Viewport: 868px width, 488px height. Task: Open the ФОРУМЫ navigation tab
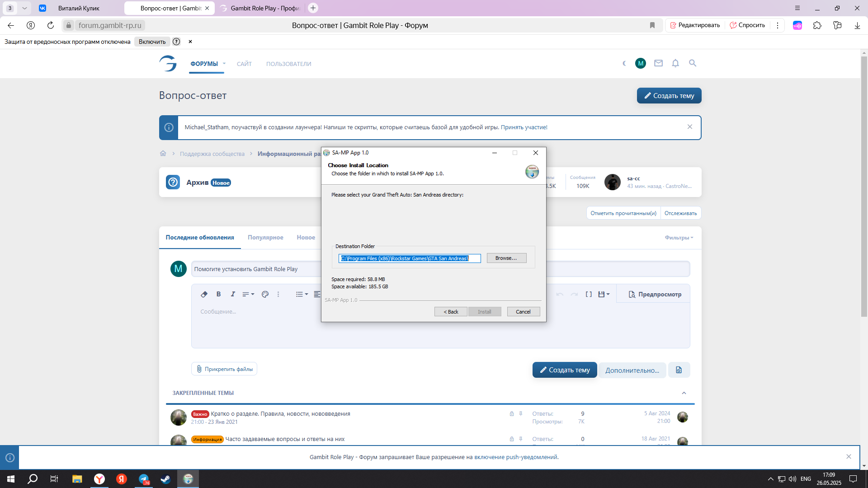[x=204, y=64]
